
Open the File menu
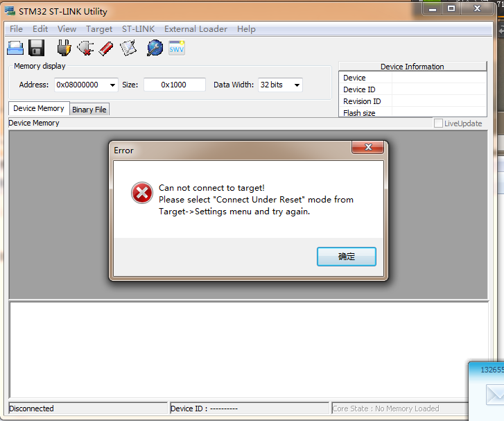pos(16,29)
